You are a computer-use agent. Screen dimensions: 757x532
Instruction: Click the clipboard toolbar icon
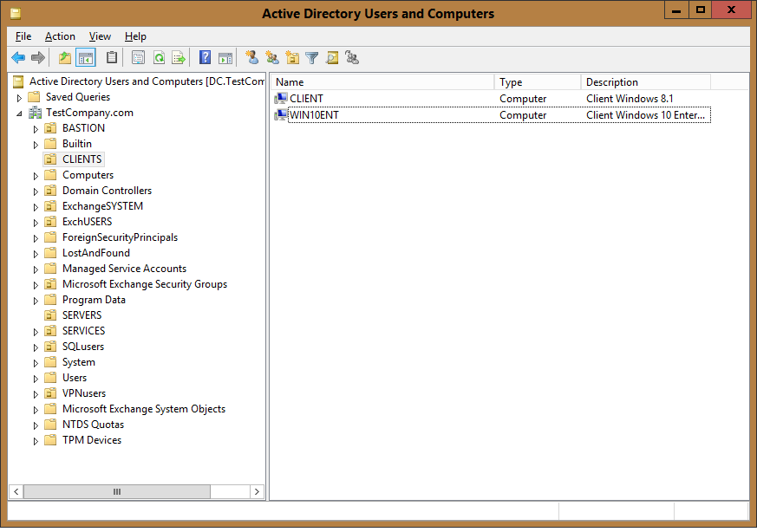pos(112,58)
